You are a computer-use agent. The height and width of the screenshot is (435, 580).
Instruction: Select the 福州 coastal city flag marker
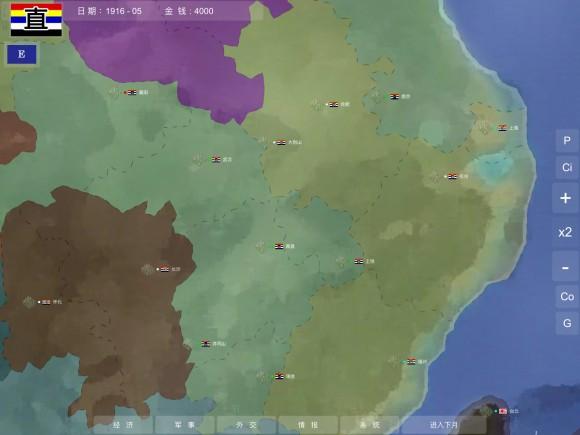411,361
